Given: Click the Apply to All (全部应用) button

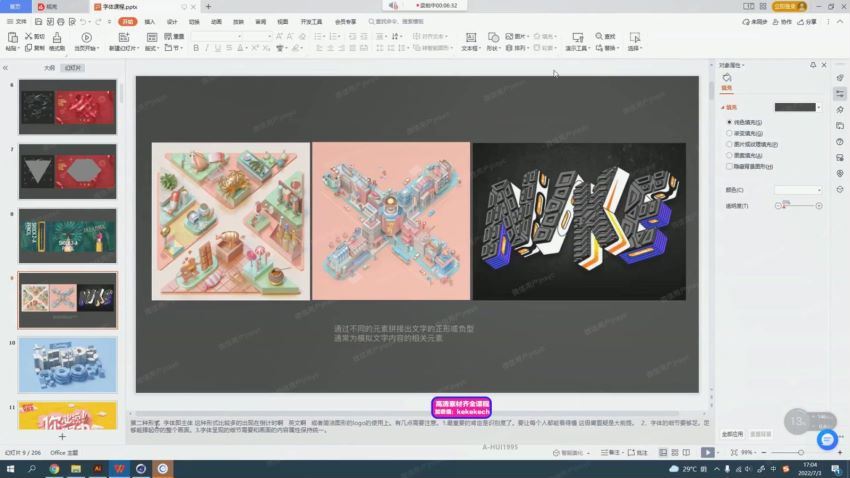Looking at the screenshot, I should tap(732, 434).
